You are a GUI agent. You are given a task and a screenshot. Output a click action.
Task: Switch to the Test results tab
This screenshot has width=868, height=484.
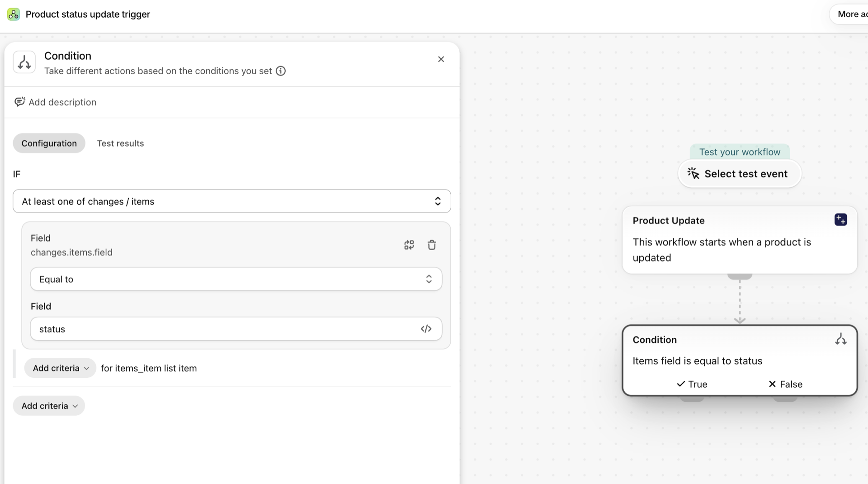121,143
